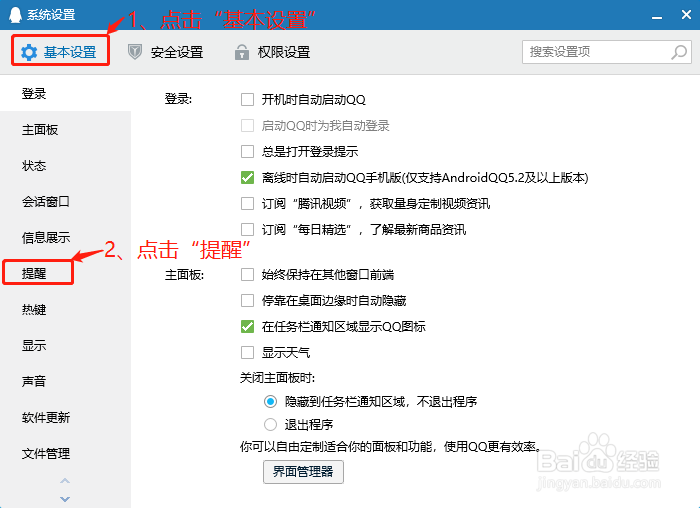700x508 pixels.
Task: Check 订阅“腾讯视频” option
Action: point(247,204)
